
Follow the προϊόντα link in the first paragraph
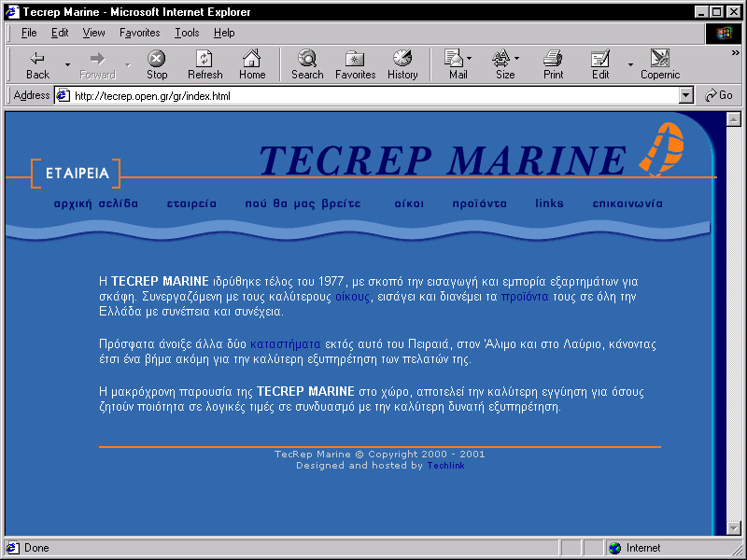pos(525,297)
